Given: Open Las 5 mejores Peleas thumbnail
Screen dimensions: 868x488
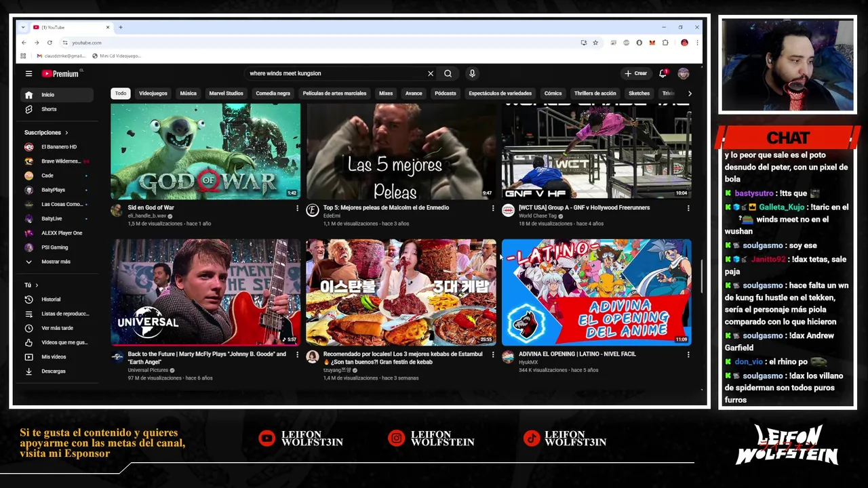Looking at the screenshot, I should (x=401, y=151).
